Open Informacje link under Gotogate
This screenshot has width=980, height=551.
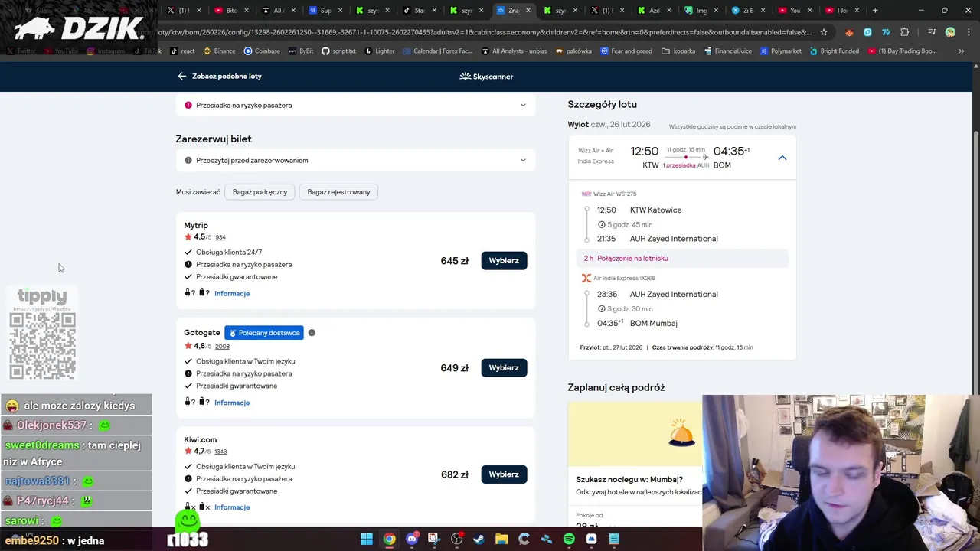pos(232,403)
